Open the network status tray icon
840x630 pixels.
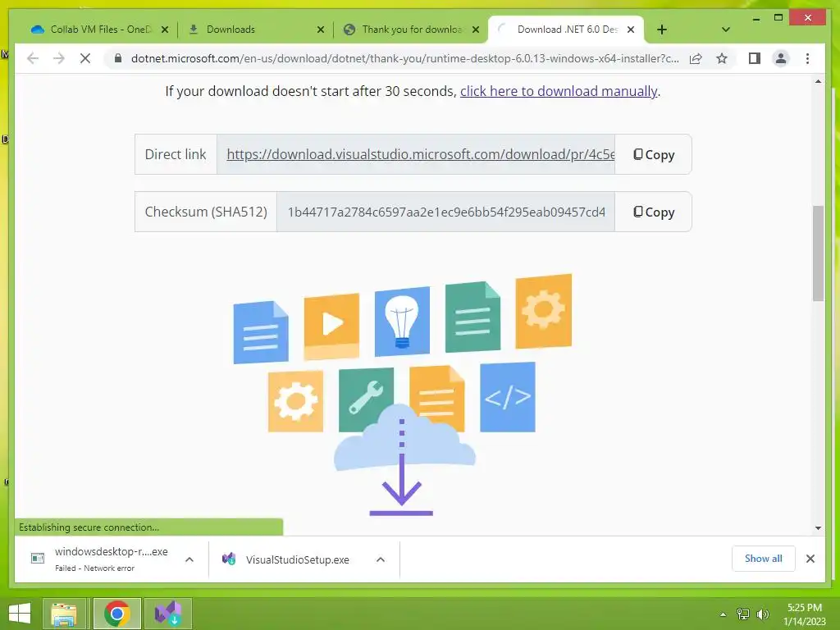pyautogui.click(x=743, y=614)
